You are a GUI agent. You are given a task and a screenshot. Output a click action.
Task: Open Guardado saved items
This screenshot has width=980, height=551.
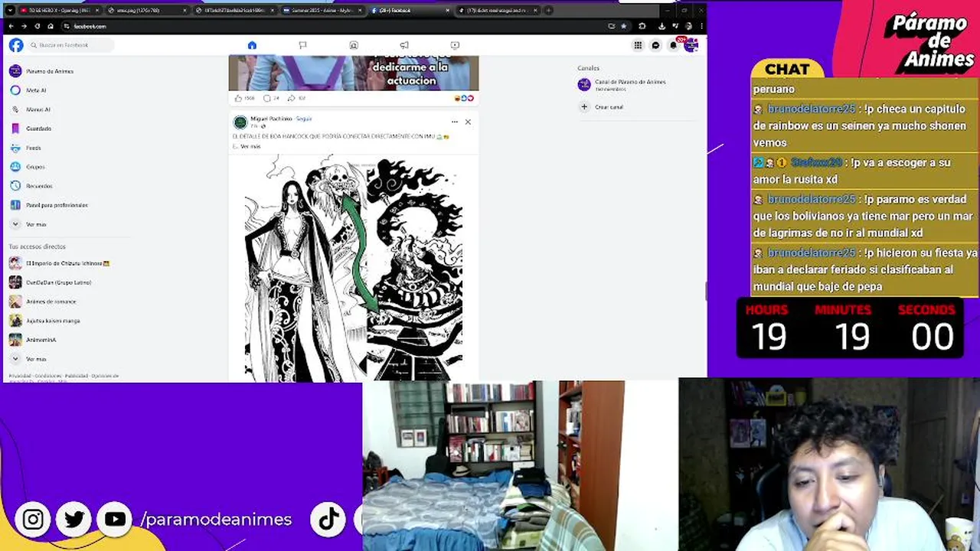(31, 129)
